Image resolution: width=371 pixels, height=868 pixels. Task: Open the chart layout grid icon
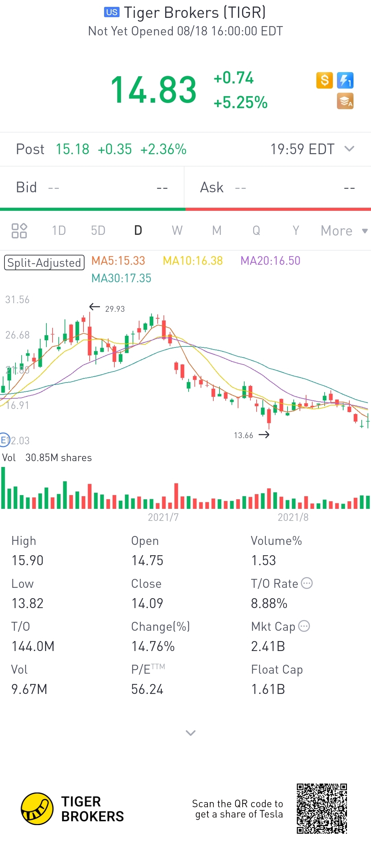[x=19, y=231]
